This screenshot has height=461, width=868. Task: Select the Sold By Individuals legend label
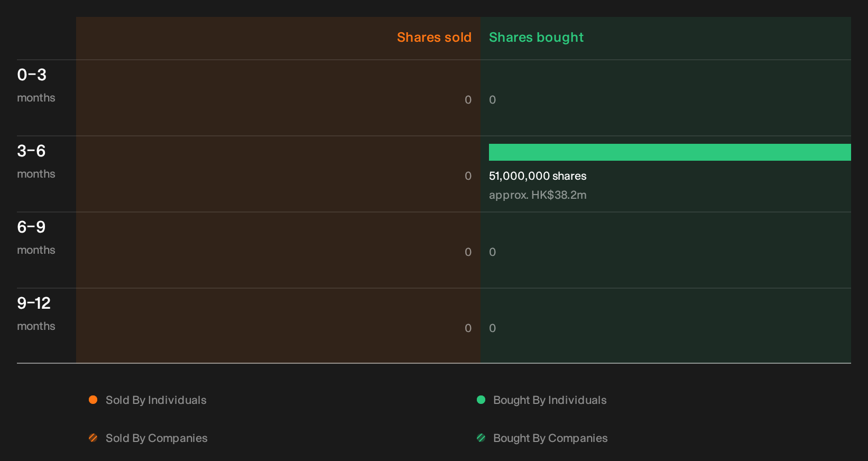pyautogui.click(x=156, y=400)
